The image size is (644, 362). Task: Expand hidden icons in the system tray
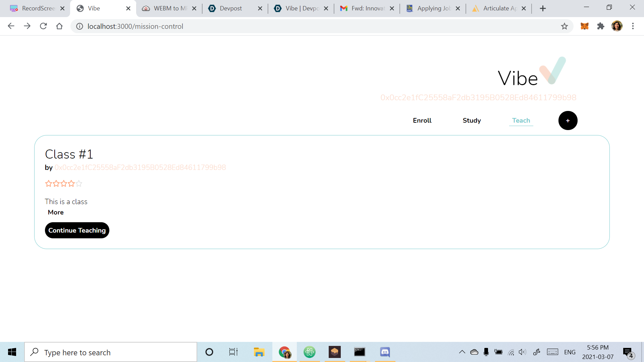pyautogui.click(x=462, y=352)
